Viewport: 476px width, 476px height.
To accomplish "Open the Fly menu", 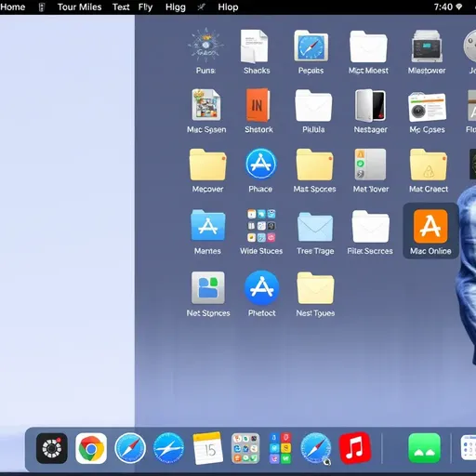I will 145,7.
